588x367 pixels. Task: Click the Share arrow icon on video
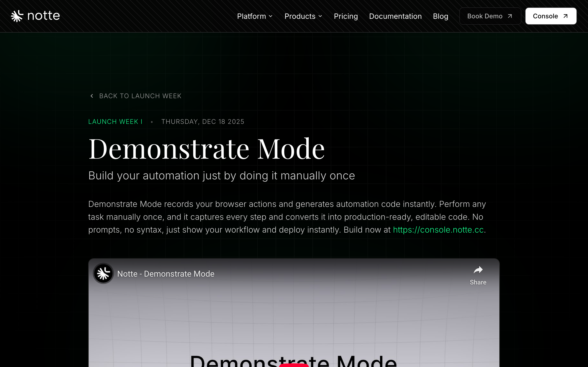pyautogui.click(x=478, y=270)
